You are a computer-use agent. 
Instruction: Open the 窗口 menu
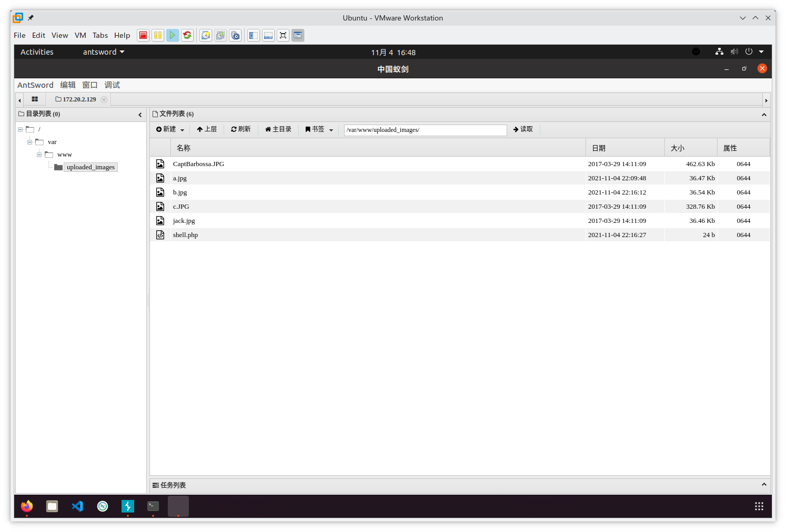tap(90, 85)
